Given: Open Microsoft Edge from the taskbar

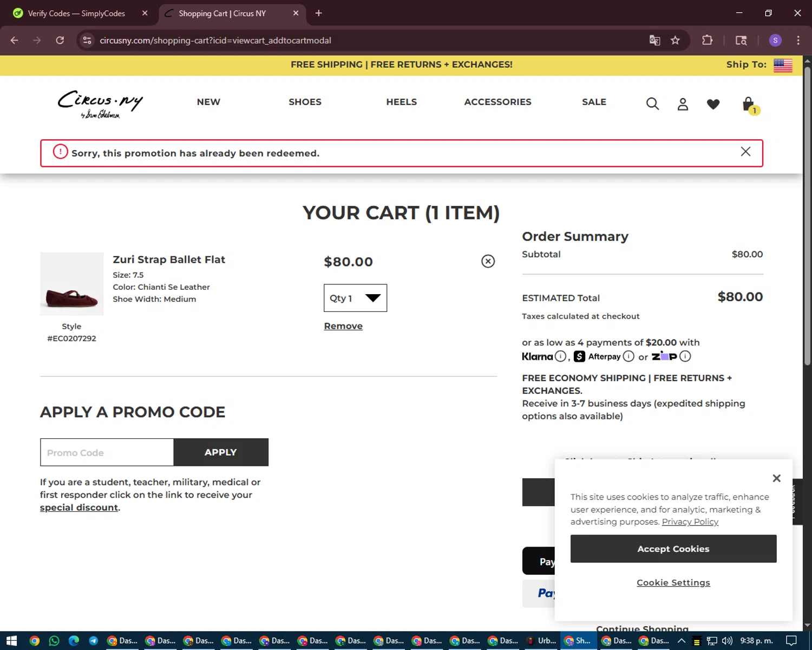Looking at the screenshot, I should coord(74,641).
